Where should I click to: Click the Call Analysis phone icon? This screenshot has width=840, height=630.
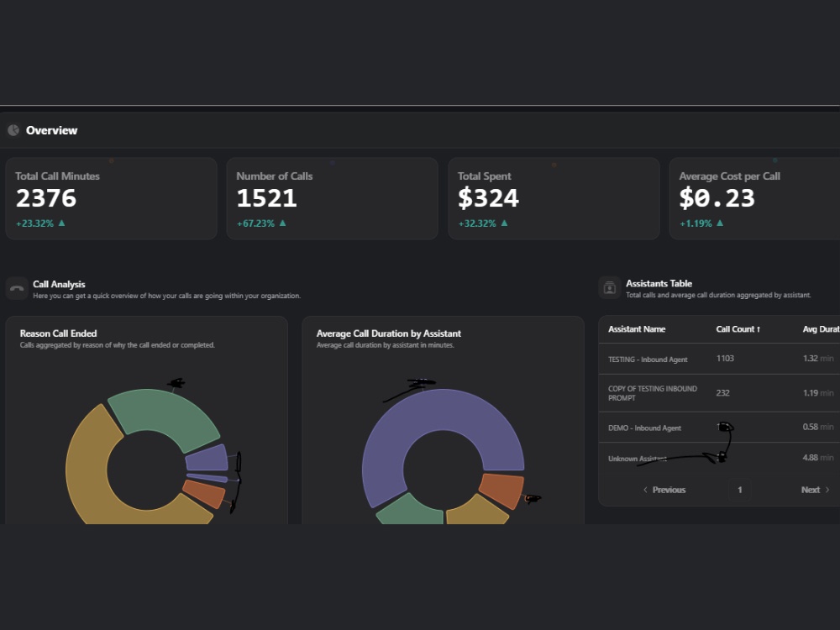[x=17, y=288]
